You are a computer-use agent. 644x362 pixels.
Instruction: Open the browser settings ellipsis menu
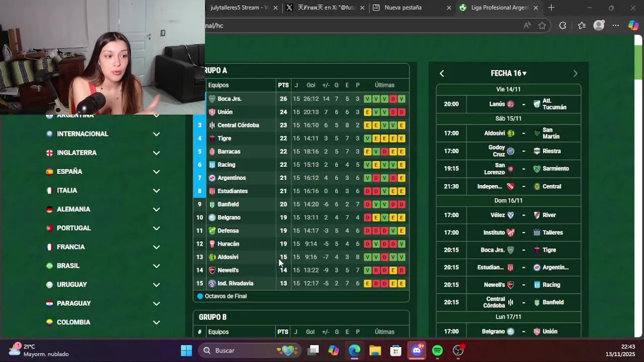click(616, 26)
